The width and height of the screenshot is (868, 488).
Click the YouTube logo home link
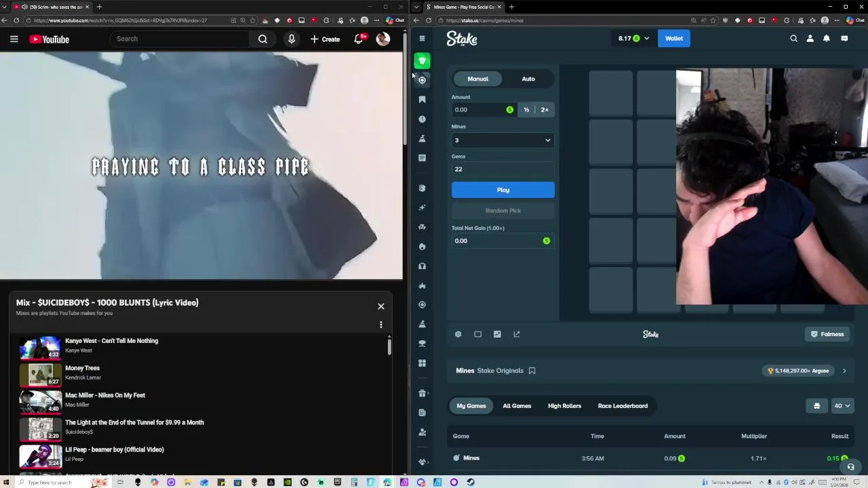pyautogui.click(x=49, y=39)
